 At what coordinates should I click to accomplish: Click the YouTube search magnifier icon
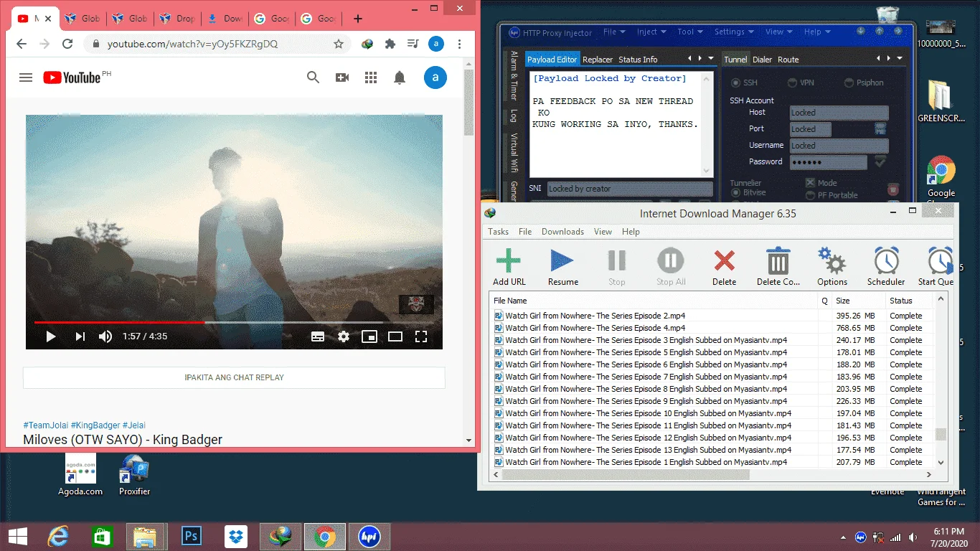click(313, 77)
